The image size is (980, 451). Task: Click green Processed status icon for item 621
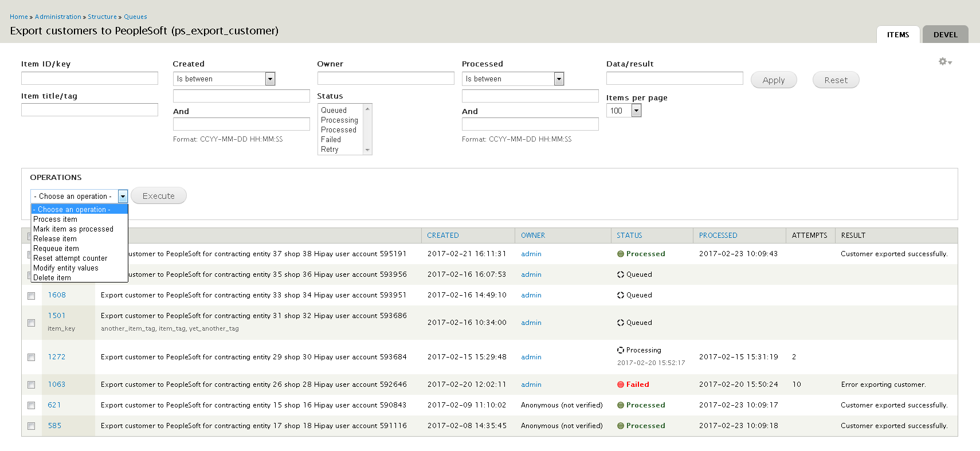[620, 405]
